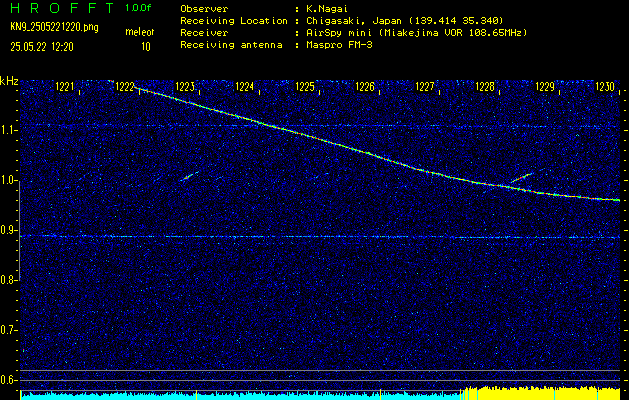Click the HROFFT title text
This screenshot has height=400, width=629.
[x=63, y=8]
